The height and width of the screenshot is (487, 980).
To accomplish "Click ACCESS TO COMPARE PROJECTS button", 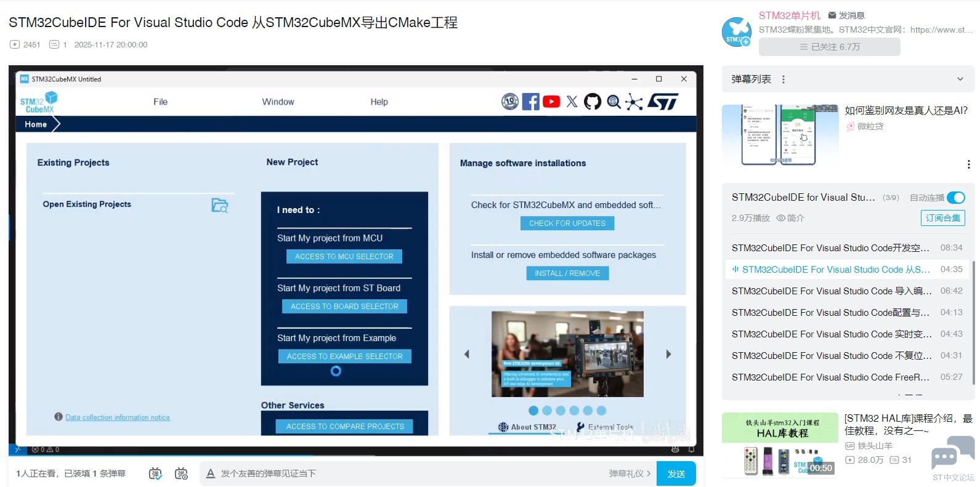I will (x=346, y=427).
